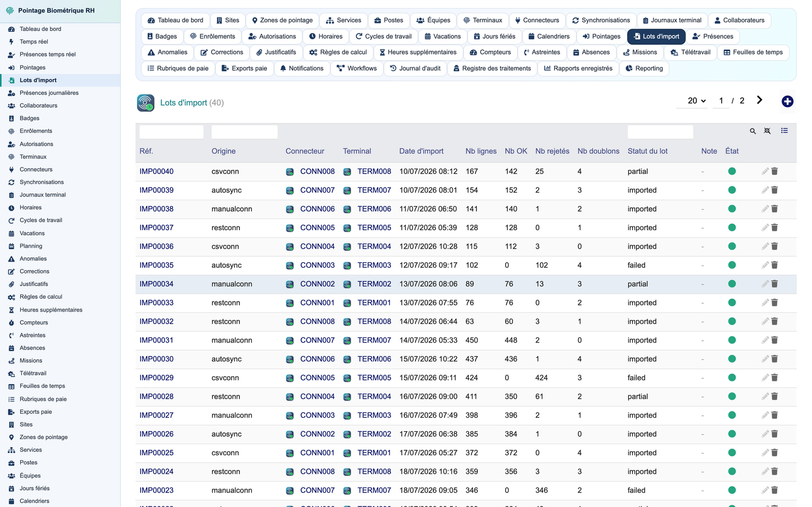The width and height of the screenshot is (812, 507).
Task: Delete row IMP00039 with trash icon
Action: (774, 190)
